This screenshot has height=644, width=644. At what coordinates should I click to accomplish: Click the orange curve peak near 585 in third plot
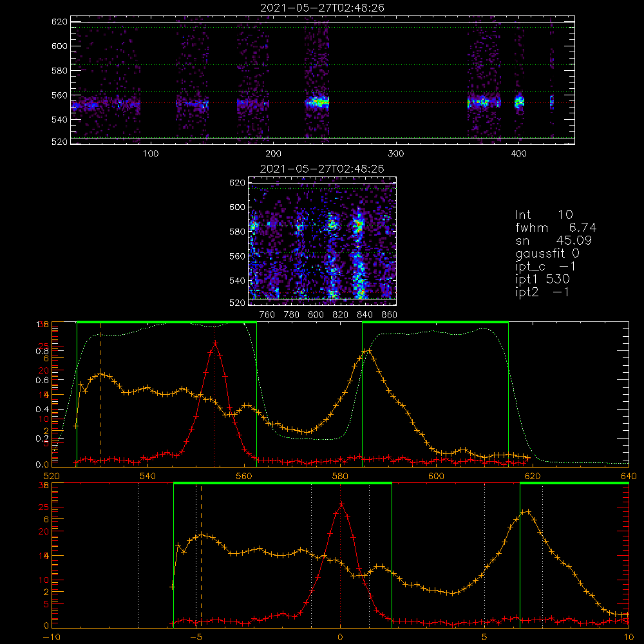pos(367,351)
